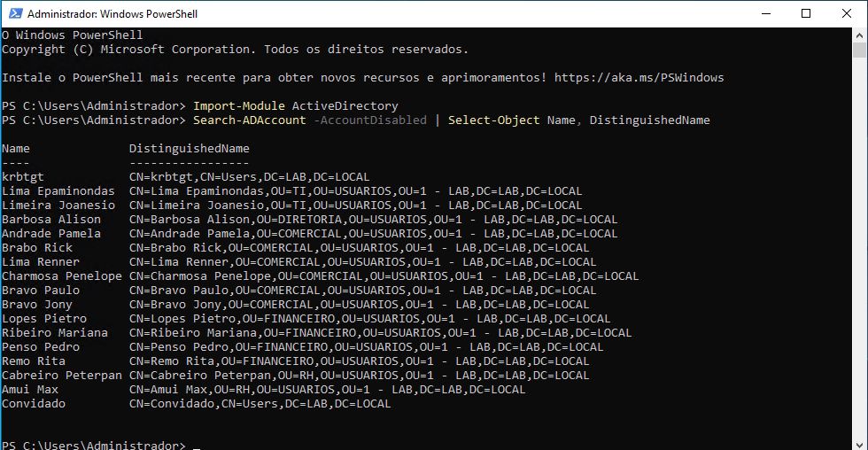Image resolution: width=868 pixels, height=450 pixels.
Task: Click the Import-Module ActiveDirectory command text
Action: click(x=296, y=105)
